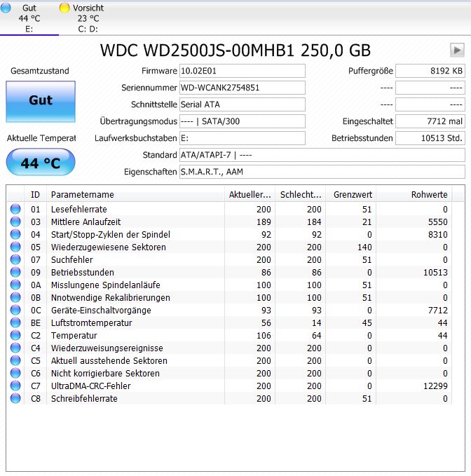Switch to the Vorsicht 23 °C C: D: disk tab

pos(88,18)
